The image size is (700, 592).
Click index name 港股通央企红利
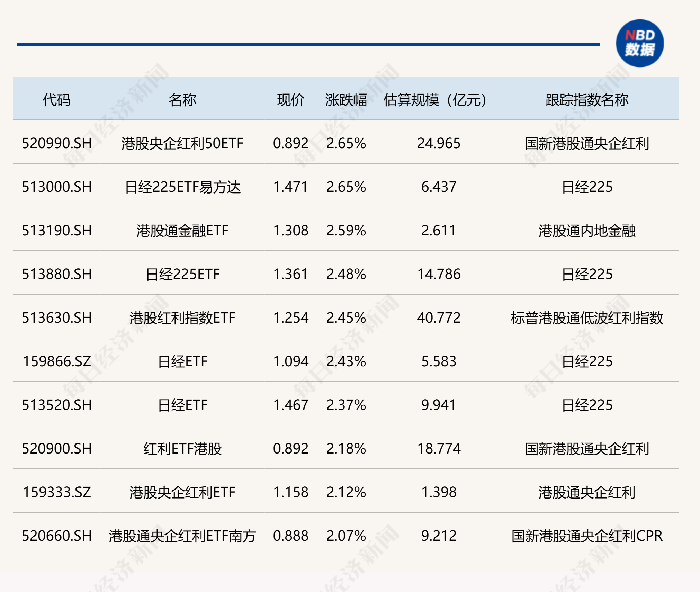(x=587, y=492)
